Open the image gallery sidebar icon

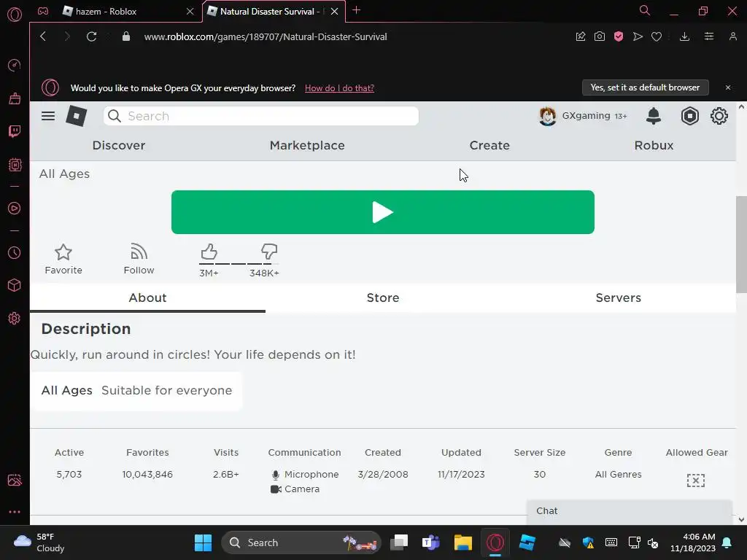click(x=15, y=480)
